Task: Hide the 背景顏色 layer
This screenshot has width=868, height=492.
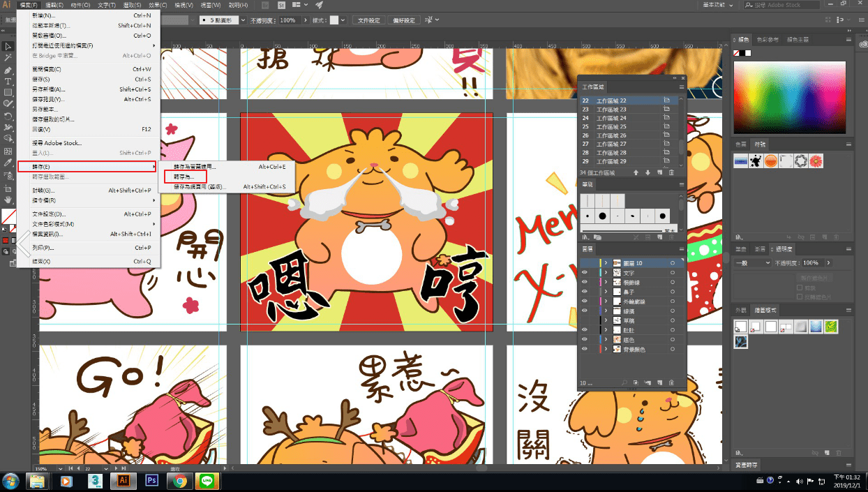Action: (x=585, y=348)
